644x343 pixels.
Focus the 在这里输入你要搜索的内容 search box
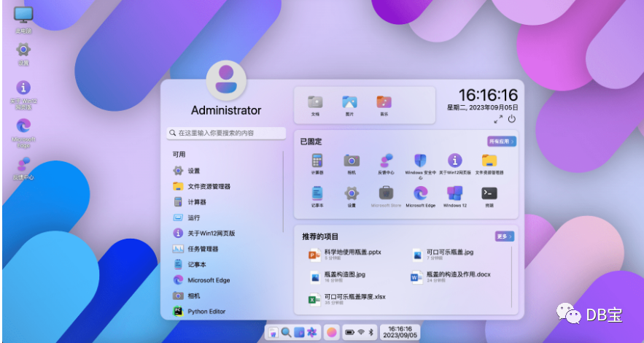coord(226,133)
